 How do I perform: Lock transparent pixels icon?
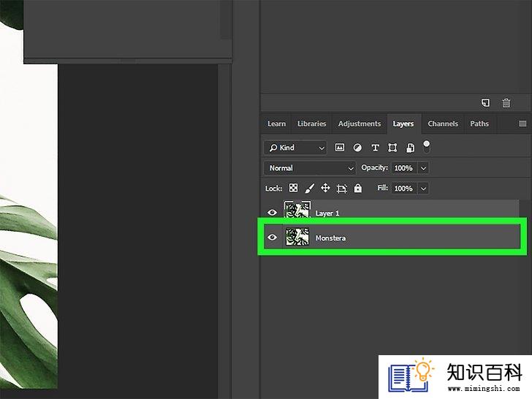(294, 188)
